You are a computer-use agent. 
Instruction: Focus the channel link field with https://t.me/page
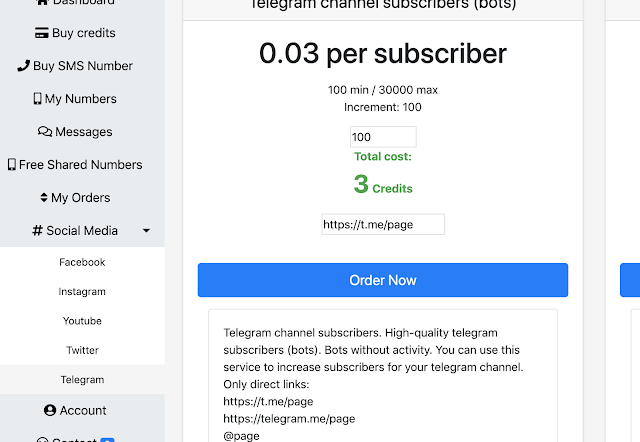(x=383, y=224)
